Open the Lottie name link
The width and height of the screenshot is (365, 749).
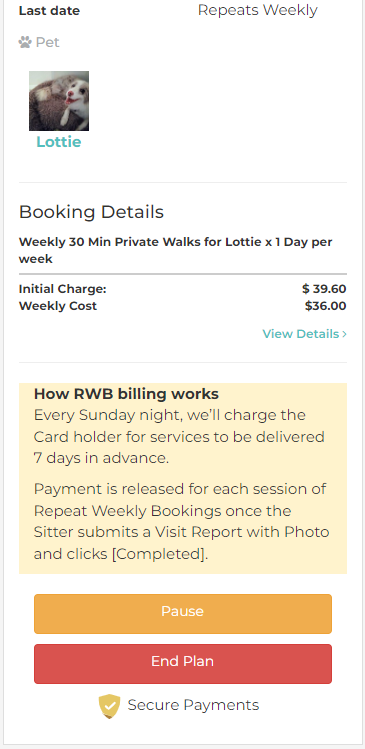point(59,142)
